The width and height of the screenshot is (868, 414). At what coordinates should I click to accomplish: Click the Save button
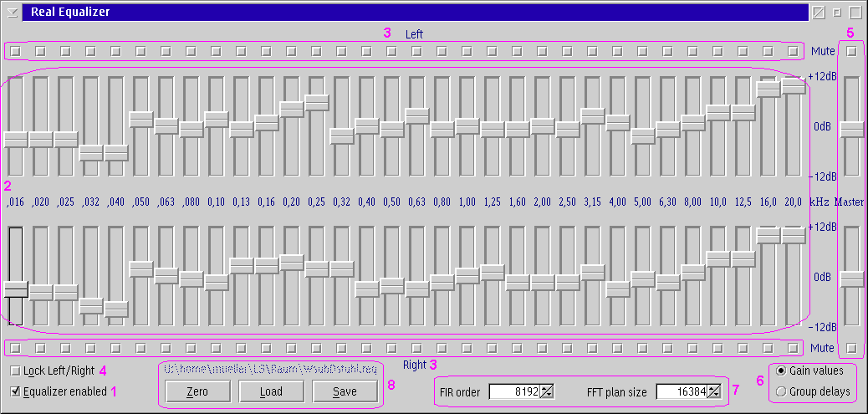pyautogui.click(x=345, y=391)
